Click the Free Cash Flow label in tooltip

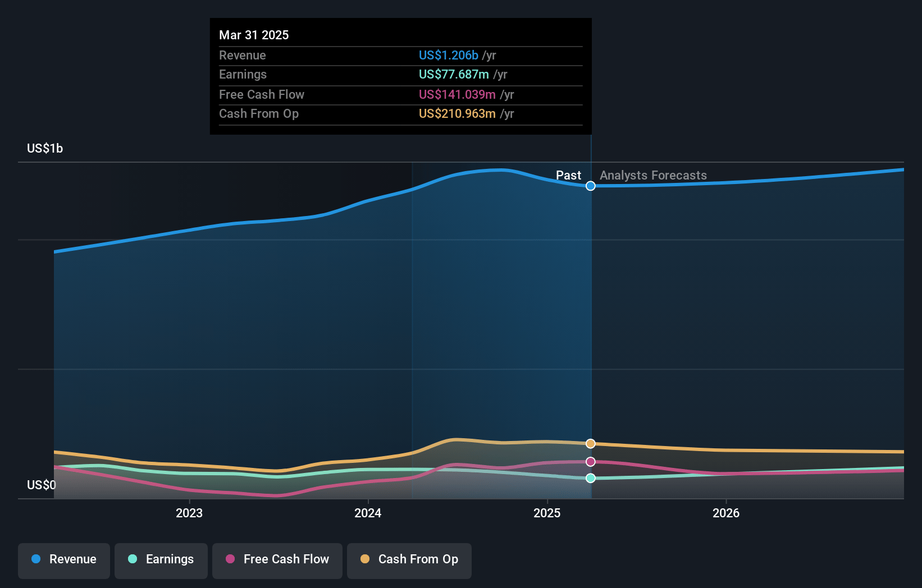(261, 94)
